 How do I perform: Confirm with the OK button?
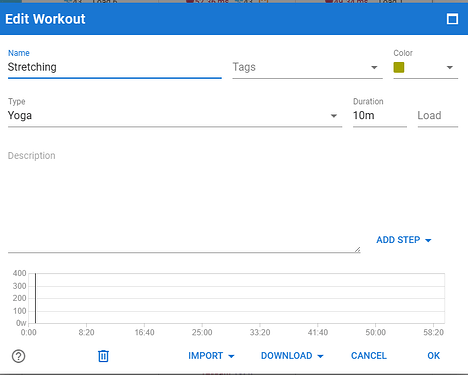433,356
